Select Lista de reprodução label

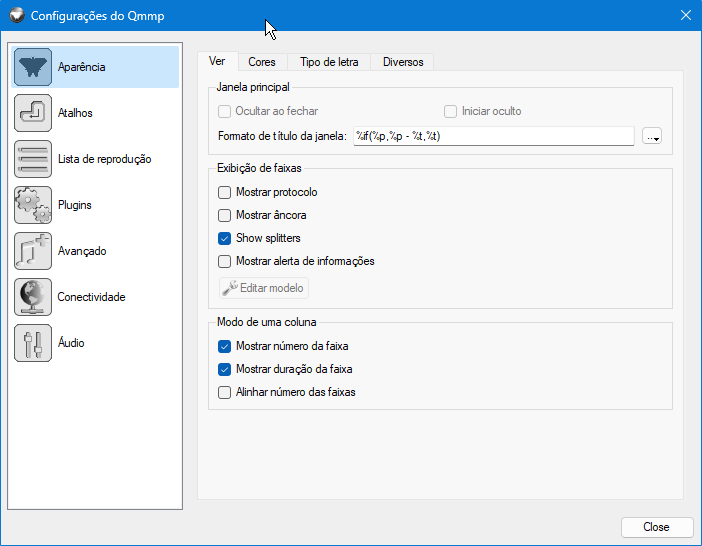pos(104,159)
